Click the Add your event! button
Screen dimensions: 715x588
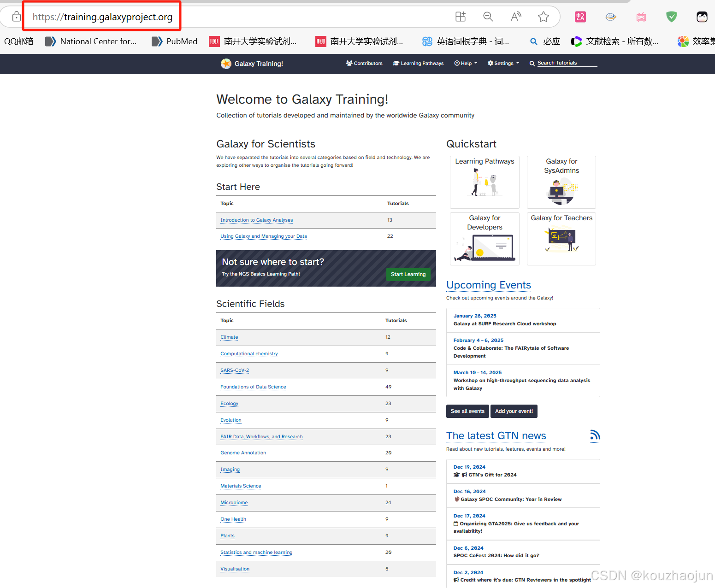(x=514, y=411)
